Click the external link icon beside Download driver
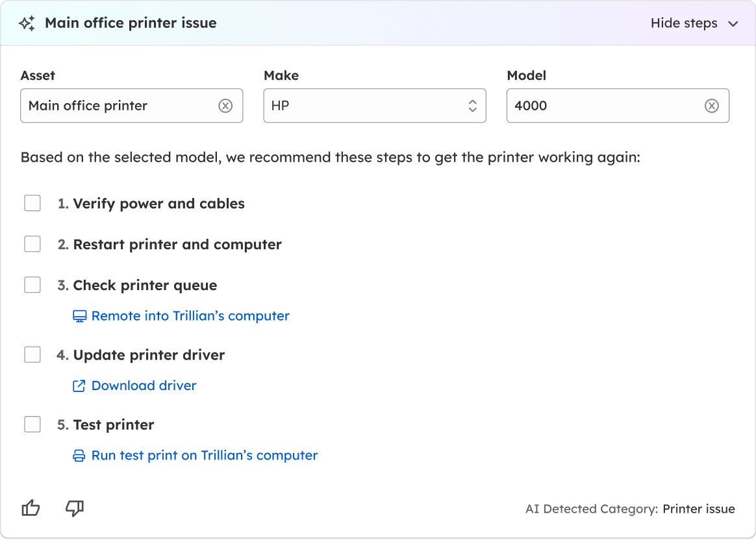756x540 pixels. [79, 386]
